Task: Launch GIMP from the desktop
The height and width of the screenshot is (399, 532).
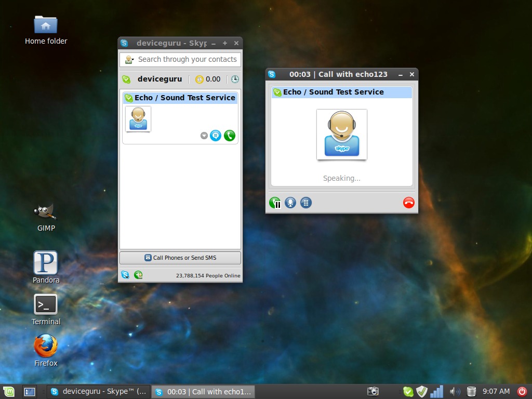Action: pos(46,218)
